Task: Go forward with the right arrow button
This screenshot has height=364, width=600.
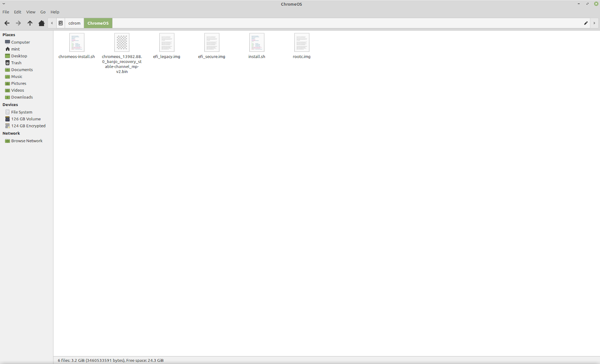Action: [18, 23]
